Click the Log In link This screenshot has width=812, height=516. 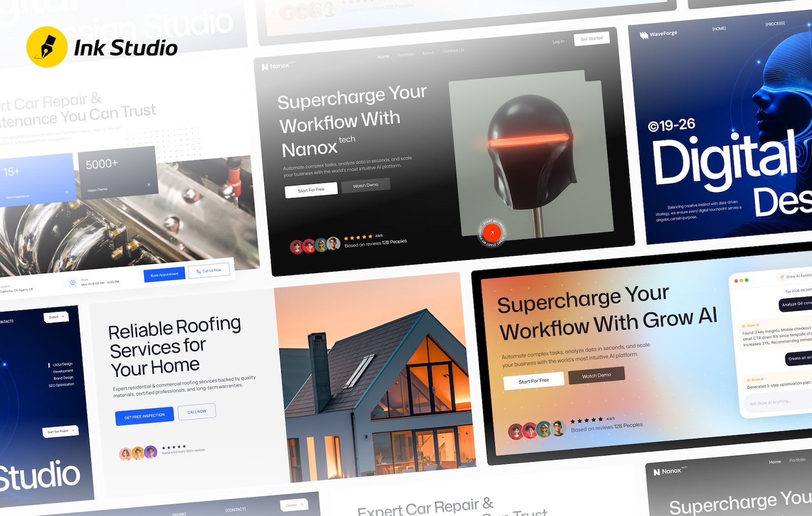[x=558, y=42]
